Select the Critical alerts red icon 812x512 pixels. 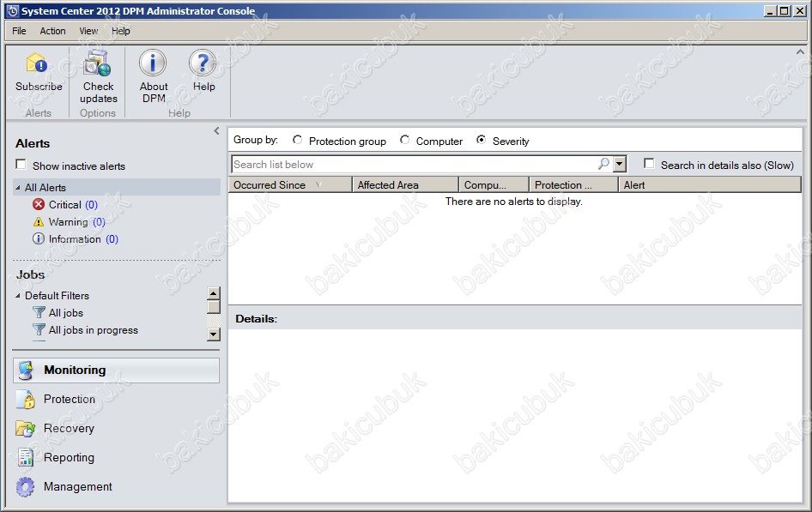pyautogui.click(x=39, y=204)
